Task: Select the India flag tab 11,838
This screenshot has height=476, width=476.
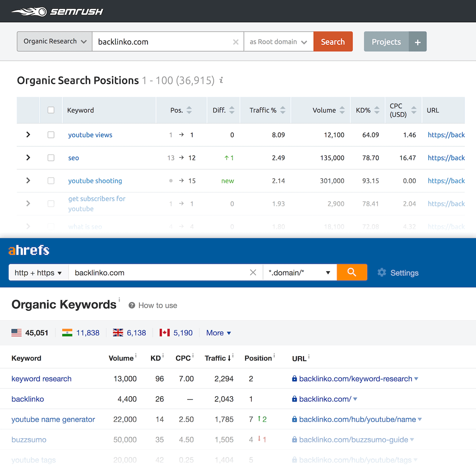Action: [81, 333]
